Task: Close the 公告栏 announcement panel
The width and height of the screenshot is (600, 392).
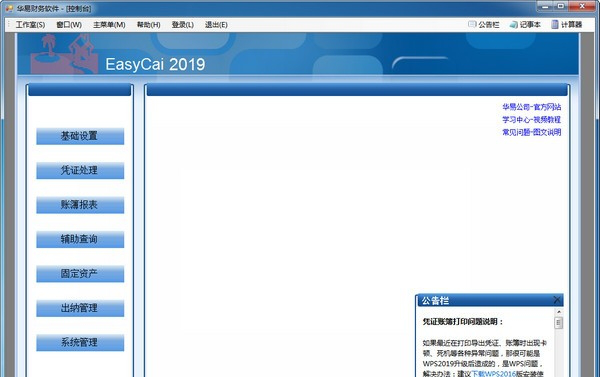Action: [x=557, y=300]
